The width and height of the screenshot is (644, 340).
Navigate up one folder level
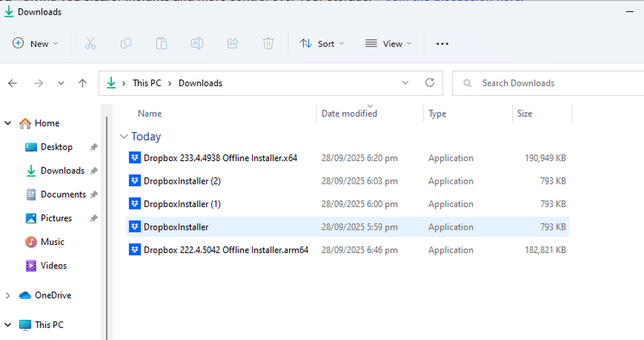tap(82, 83)
